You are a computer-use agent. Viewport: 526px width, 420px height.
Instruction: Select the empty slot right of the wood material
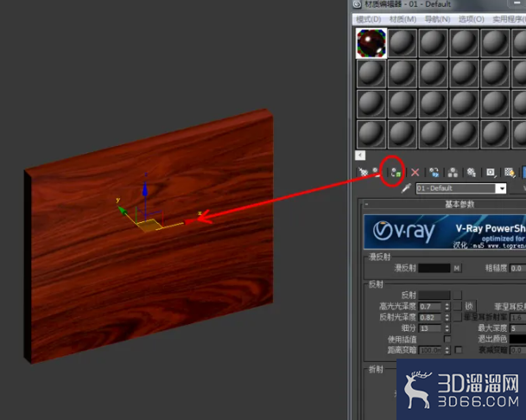(402, 43)
